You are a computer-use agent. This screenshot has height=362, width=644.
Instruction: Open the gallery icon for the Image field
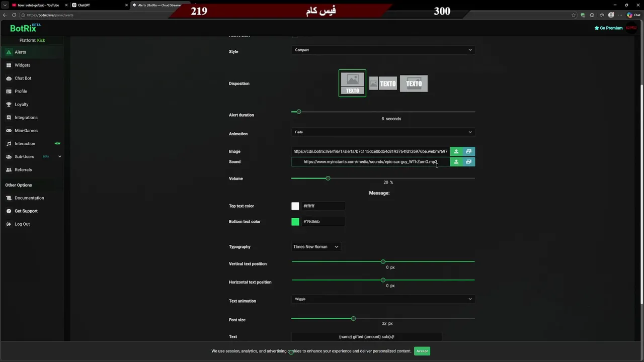click(x=469, y=151)
